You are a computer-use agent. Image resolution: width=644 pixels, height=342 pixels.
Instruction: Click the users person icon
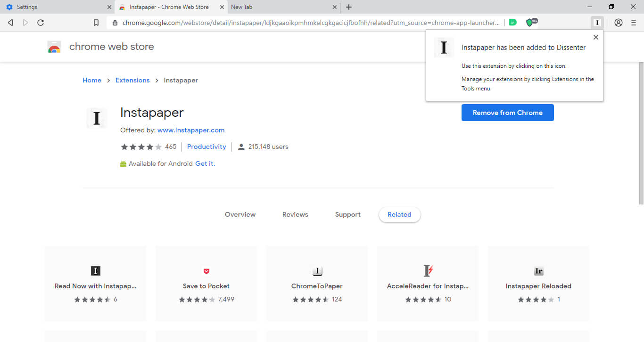241,147
